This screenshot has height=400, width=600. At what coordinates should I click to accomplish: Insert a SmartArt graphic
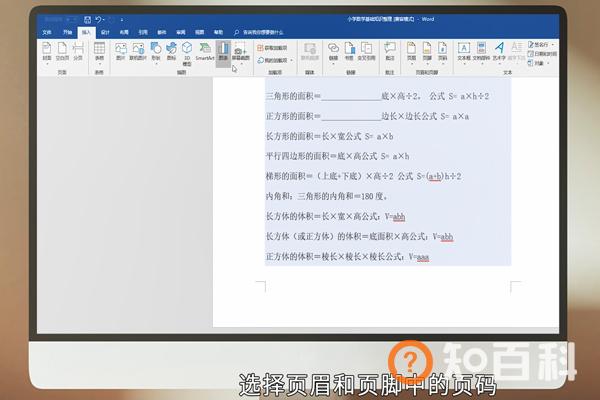click(205, 52)
